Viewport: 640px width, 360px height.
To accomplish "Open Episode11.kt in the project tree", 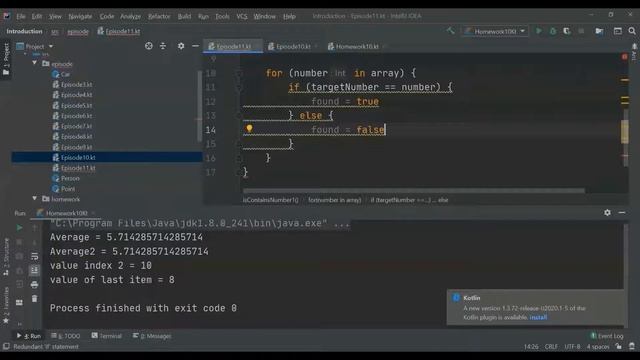I will (78, 168).
